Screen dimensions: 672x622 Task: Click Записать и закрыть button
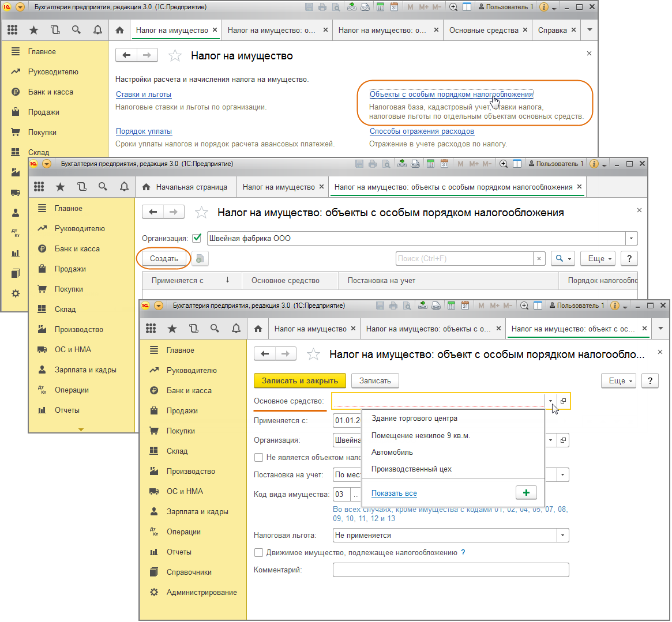(299, 380)
